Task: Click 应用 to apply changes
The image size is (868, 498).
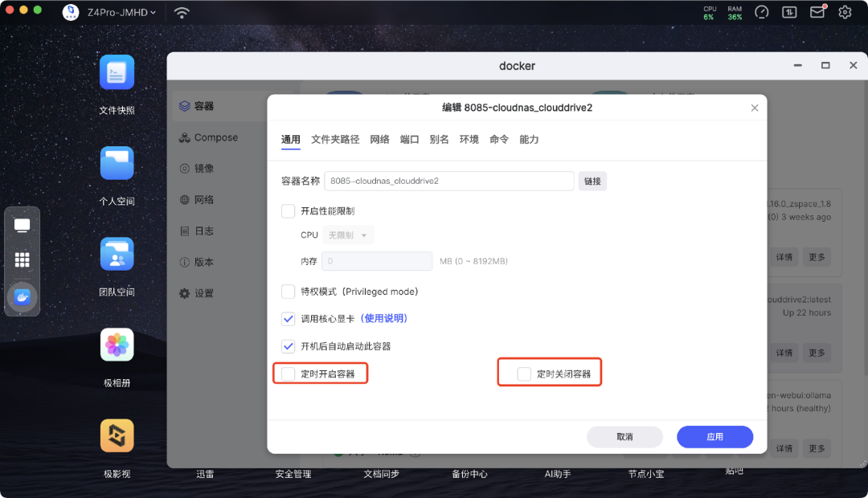Action: (714, 437)
